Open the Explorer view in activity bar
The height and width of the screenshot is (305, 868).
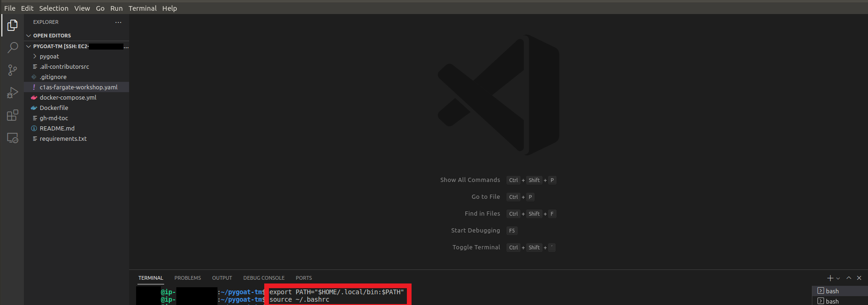13,25
